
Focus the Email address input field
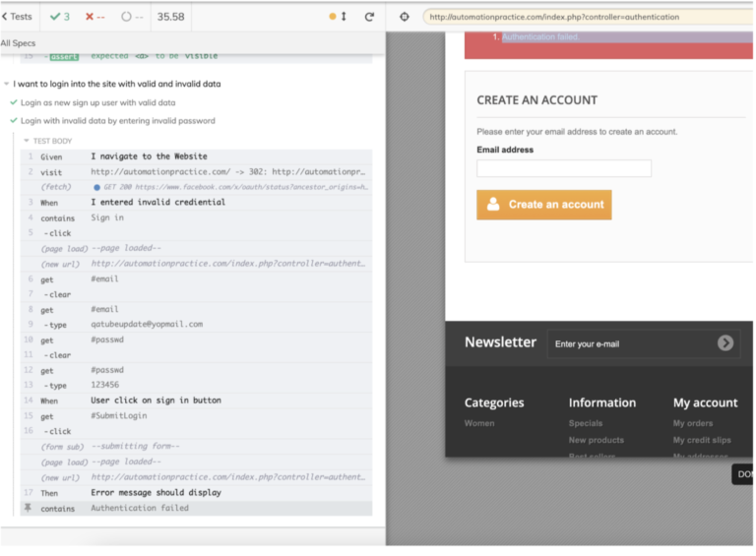tap(564, 168)
